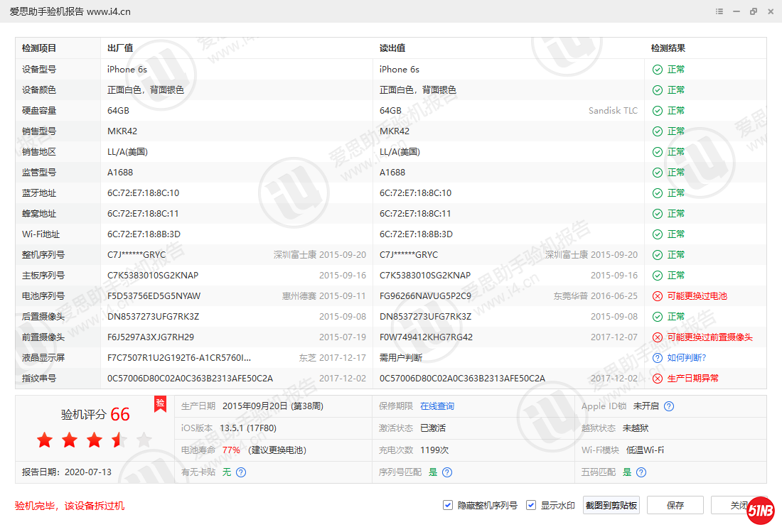
Task: Click the star rating under 验机评分
Action: [x=94, y=440]
